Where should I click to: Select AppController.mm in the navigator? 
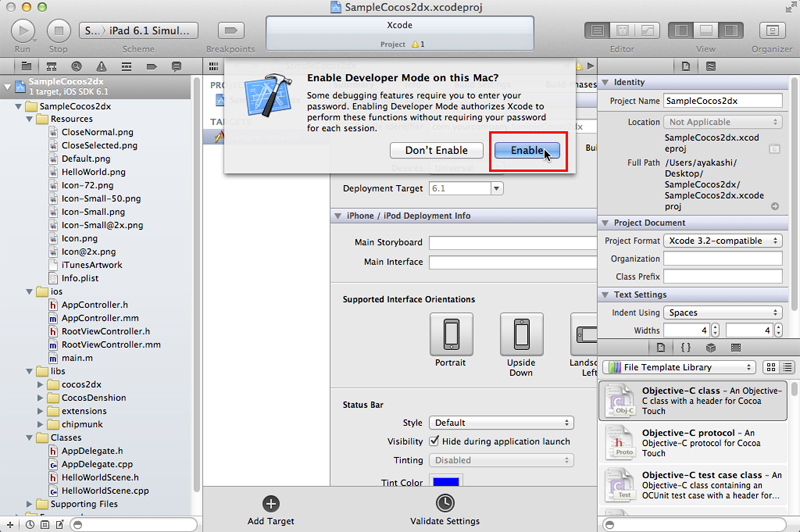[x=100, y=318]
